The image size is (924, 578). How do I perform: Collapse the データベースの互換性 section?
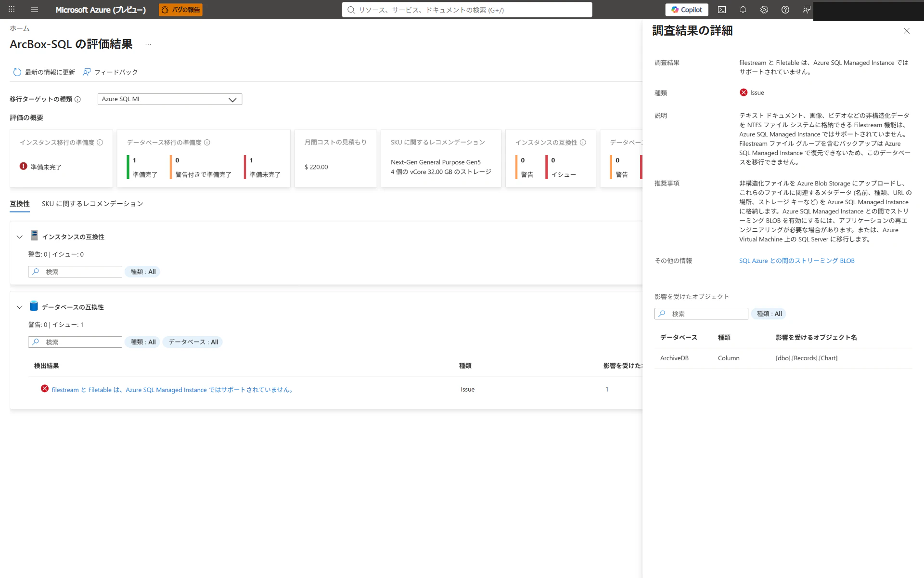pyautogui.click(x=20, y=307)
